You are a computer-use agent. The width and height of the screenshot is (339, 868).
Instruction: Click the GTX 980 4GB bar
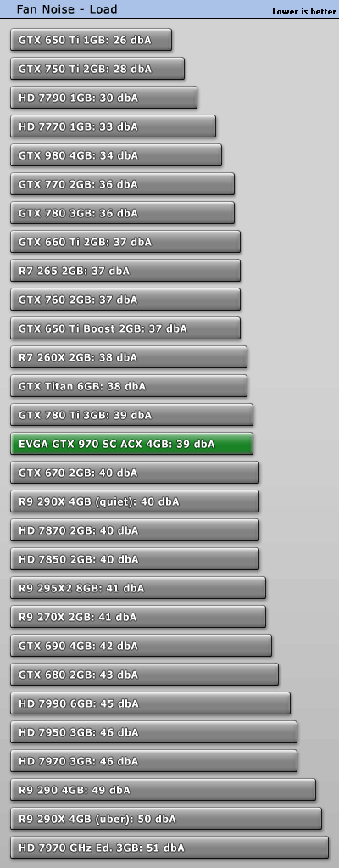(116, 155)
